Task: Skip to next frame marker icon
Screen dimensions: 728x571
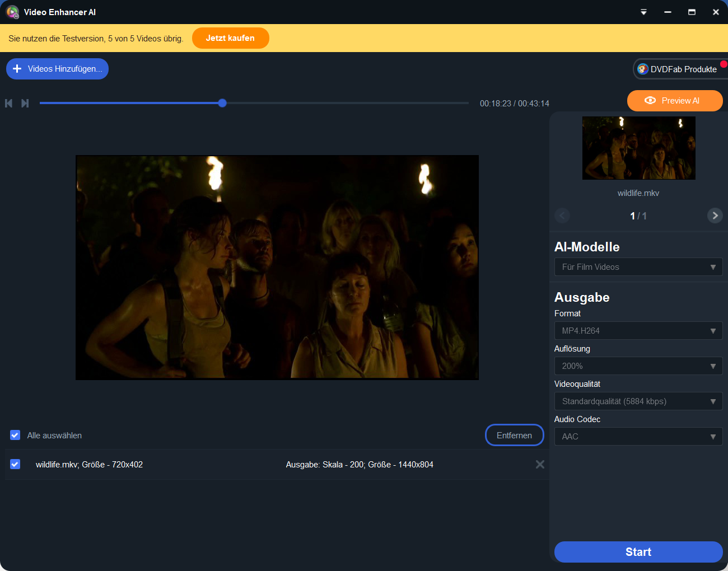Action: click(x=25, y=103)
